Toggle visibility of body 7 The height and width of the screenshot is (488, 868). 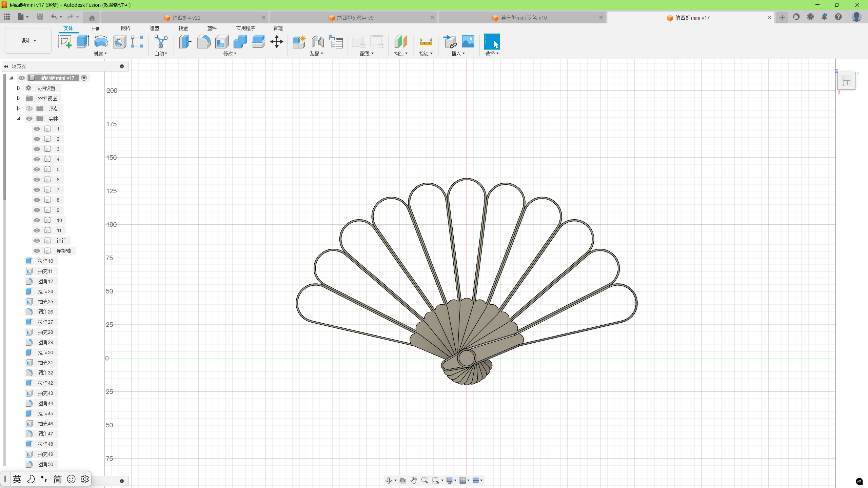(37, 190)
